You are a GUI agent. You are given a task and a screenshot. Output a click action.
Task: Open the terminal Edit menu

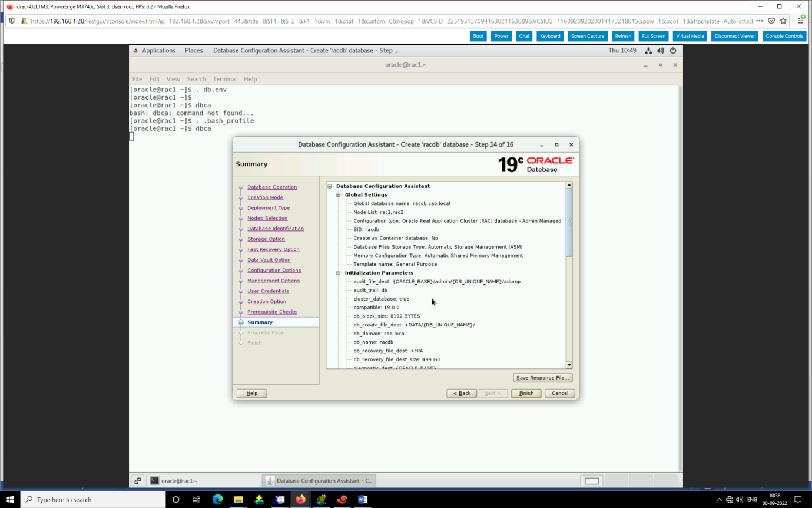pos(154,79)
